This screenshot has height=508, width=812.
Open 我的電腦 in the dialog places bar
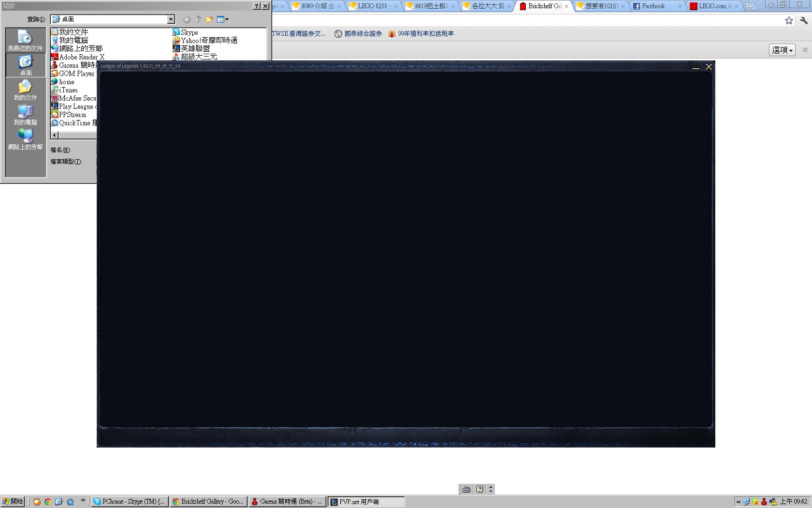(26, 115)
